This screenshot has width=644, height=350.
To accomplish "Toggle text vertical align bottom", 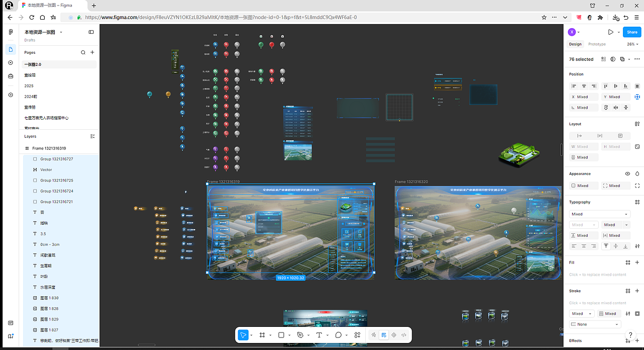I will (x=625, y=246).
